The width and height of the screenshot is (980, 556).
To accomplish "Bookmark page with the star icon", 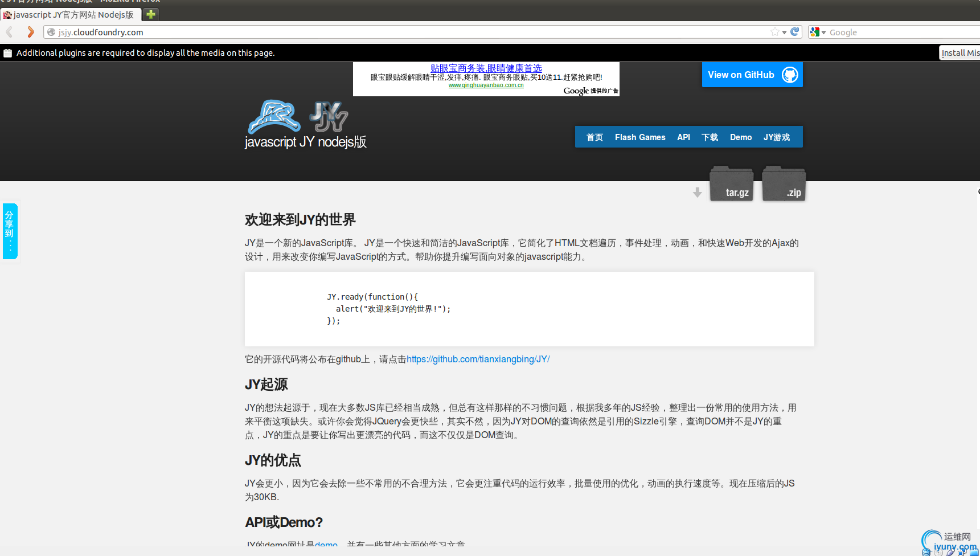I will coord(774,32).
